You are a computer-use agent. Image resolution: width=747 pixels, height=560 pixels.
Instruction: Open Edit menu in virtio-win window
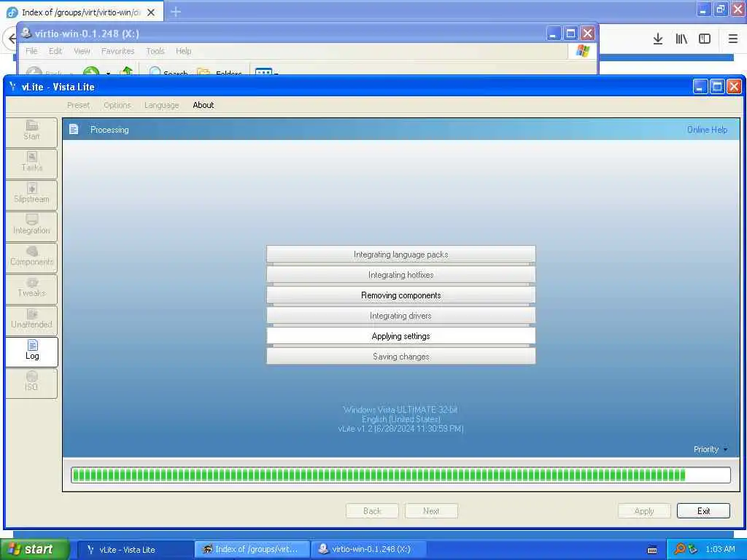click(x=55, y=50)
